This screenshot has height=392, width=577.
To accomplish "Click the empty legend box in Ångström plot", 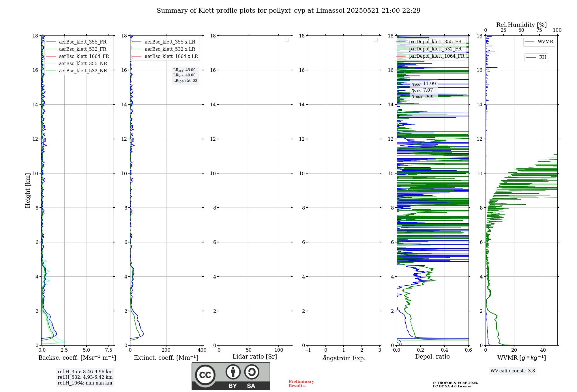I will (376, 40).
